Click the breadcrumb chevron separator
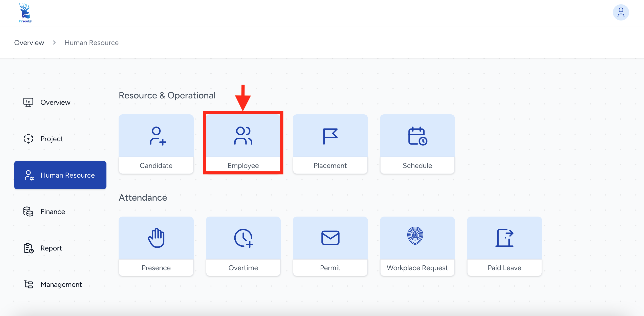Viewport: 644px width, 316px height. click(54, 43)
